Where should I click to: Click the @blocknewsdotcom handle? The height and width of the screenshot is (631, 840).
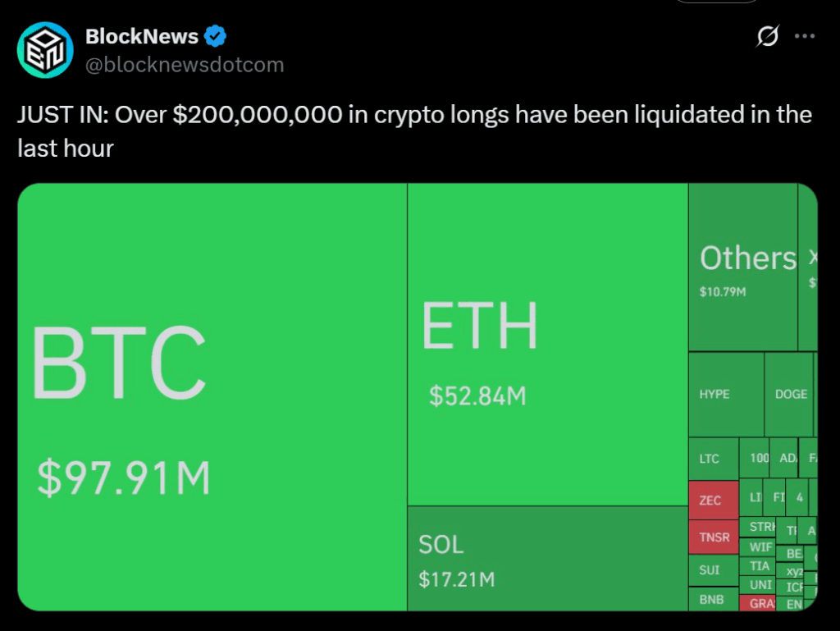[185, 65]
